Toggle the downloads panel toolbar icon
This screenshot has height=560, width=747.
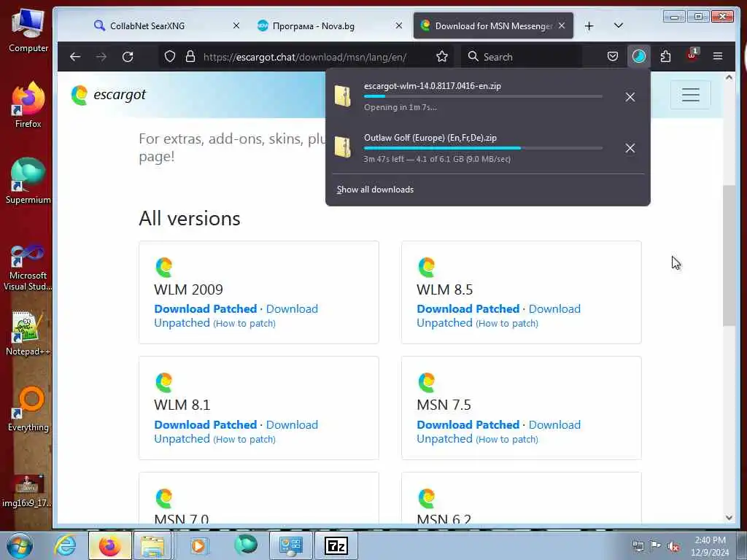(639, 57)
